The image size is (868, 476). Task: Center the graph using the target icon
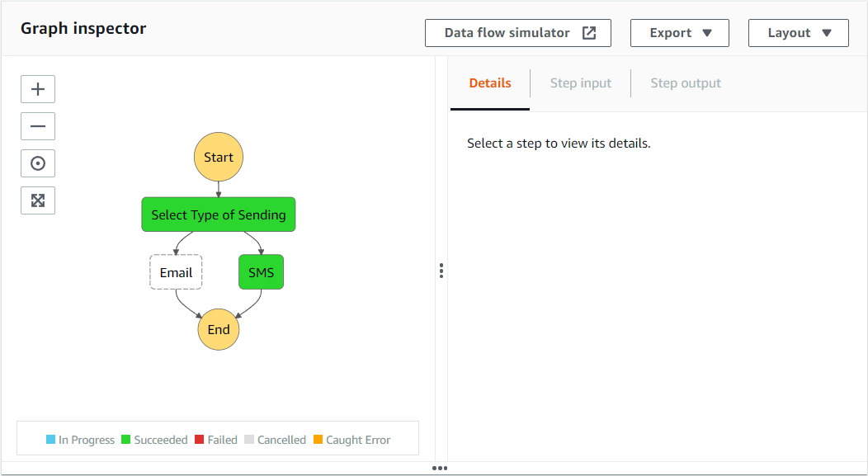tap(38, 163)
